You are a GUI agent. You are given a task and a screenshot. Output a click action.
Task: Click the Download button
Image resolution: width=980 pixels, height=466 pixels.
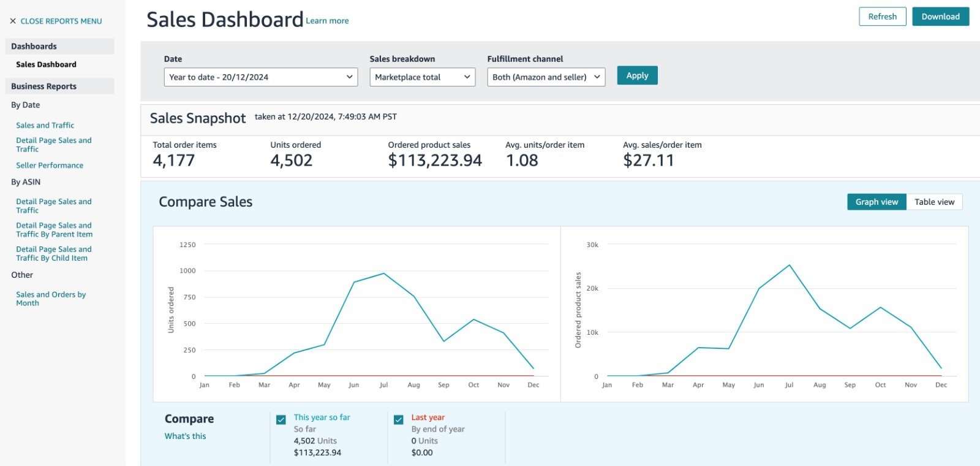point(940,17)
